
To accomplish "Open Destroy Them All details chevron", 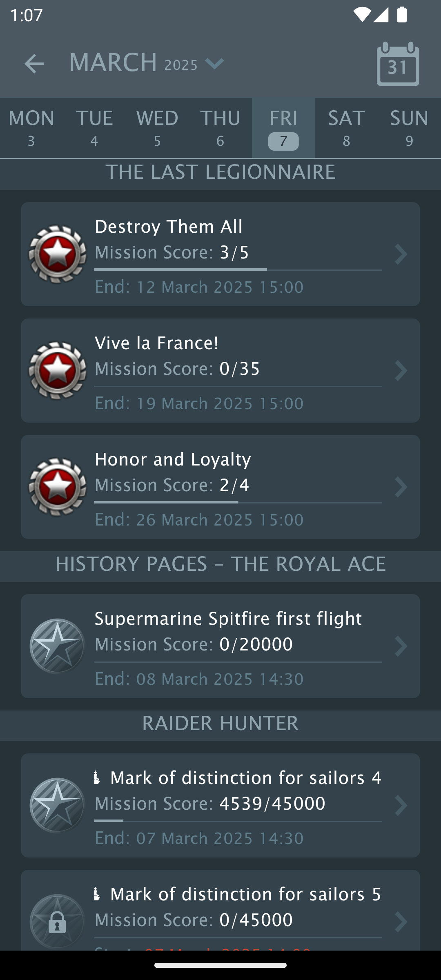I will pyautogui.click(x=401, y=254).
